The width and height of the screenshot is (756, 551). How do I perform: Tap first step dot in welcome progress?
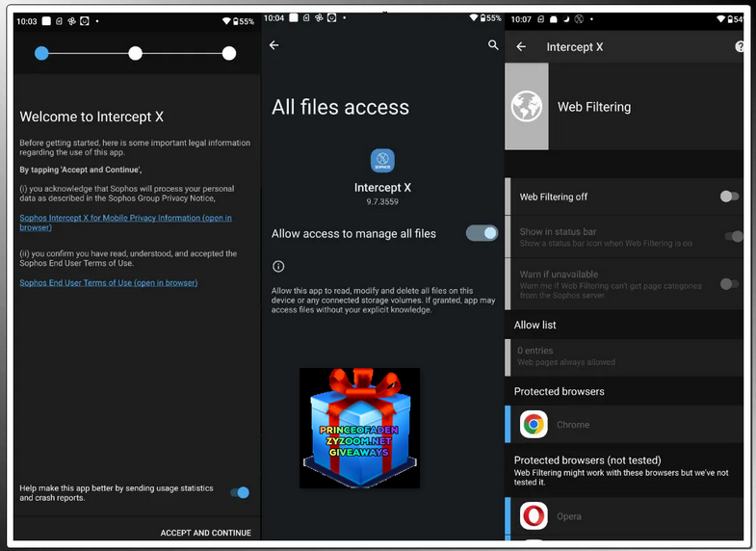click(42, 53)
